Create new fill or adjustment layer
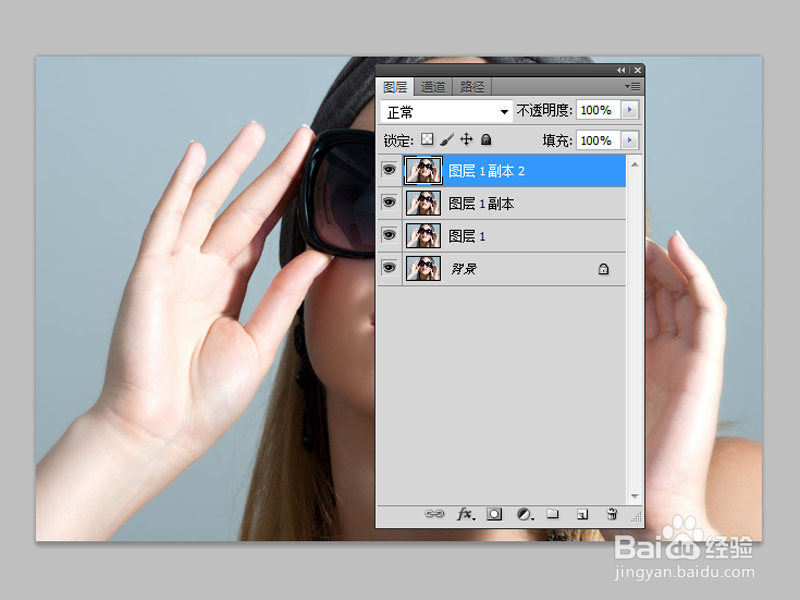Image resolution: width=800 pixels, height=600 pixels. point(525,514)
